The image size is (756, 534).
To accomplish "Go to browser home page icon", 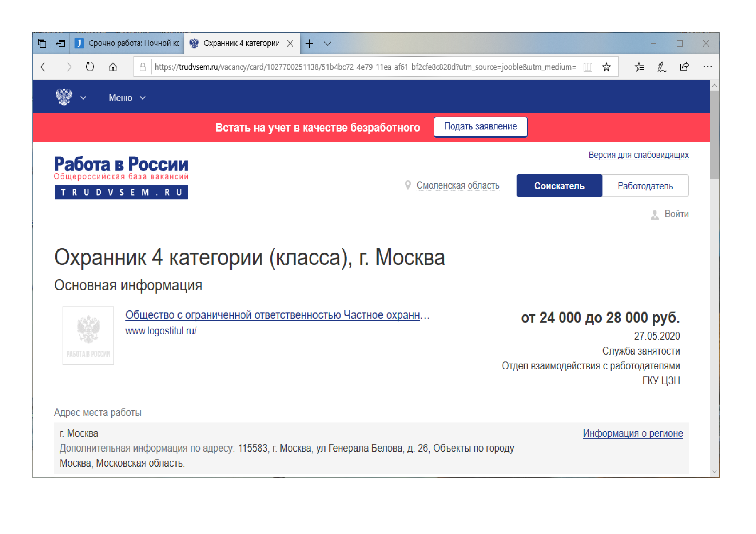I will coord(113,68).
